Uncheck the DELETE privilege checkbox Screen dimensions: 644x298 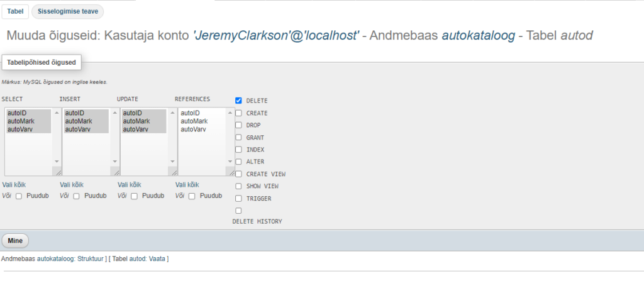point(238,101)
